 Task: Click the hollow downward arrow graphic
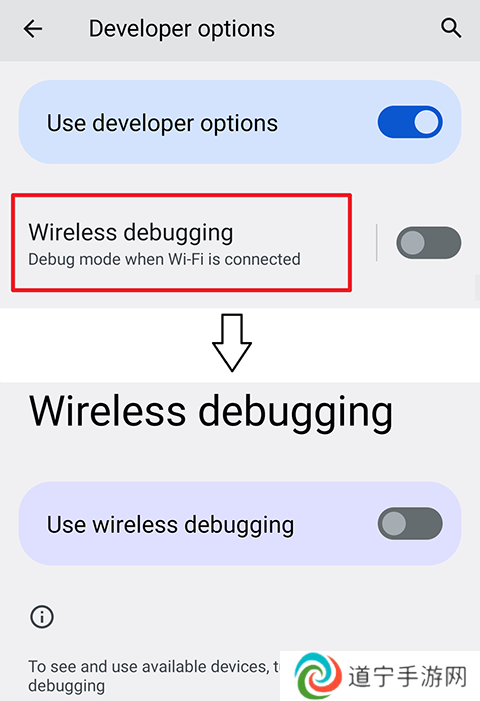coord(232,343)
